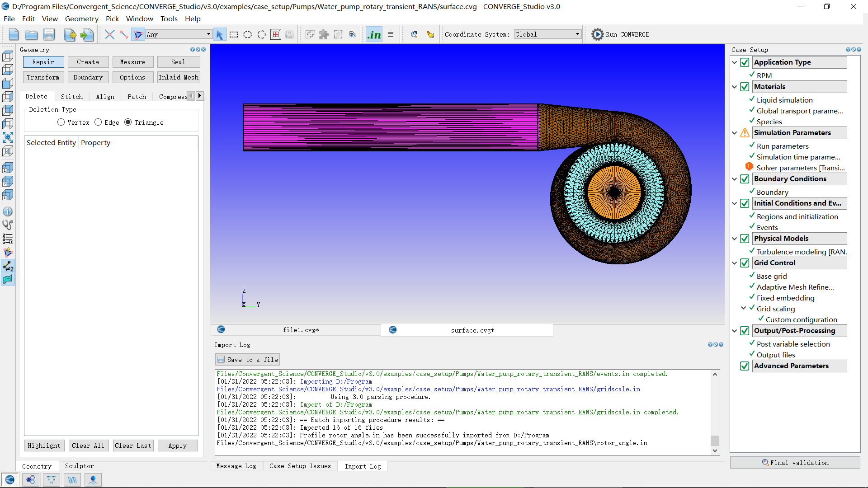868x488 pixels.
Task: Switch to the file1.cvg* document tab
Action: [296, 330]
